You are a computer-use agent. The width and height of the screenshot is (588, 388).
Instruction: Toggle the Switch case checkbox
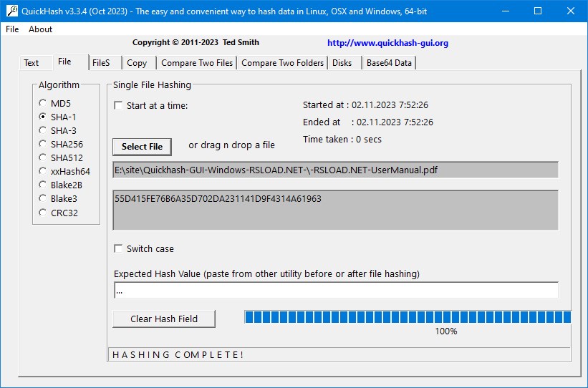pos(119,249)
